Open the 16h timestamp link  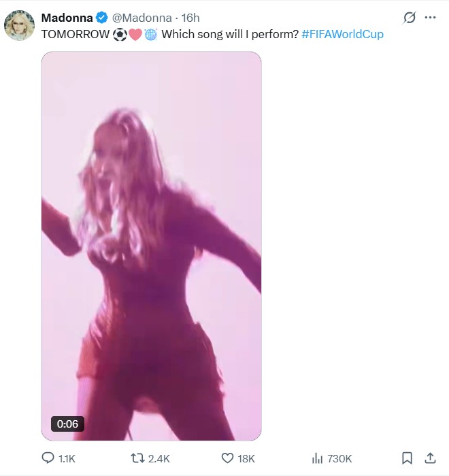pos(190,18)
